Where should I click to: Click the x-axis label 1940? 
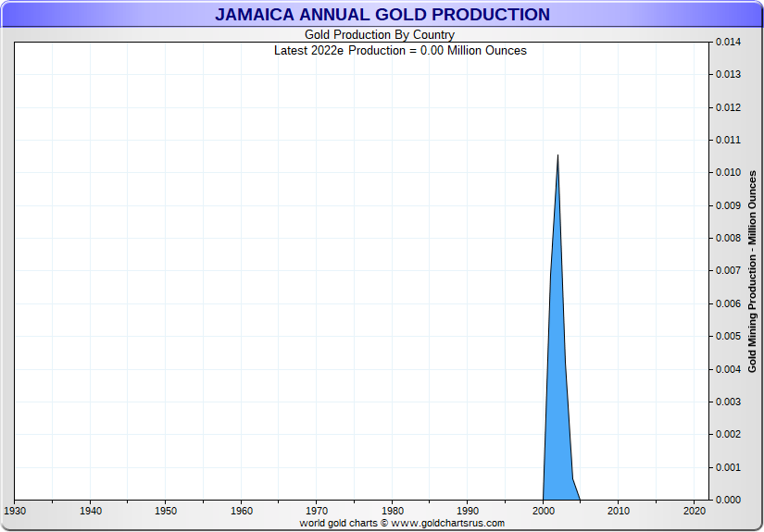[x=90, y=511]
